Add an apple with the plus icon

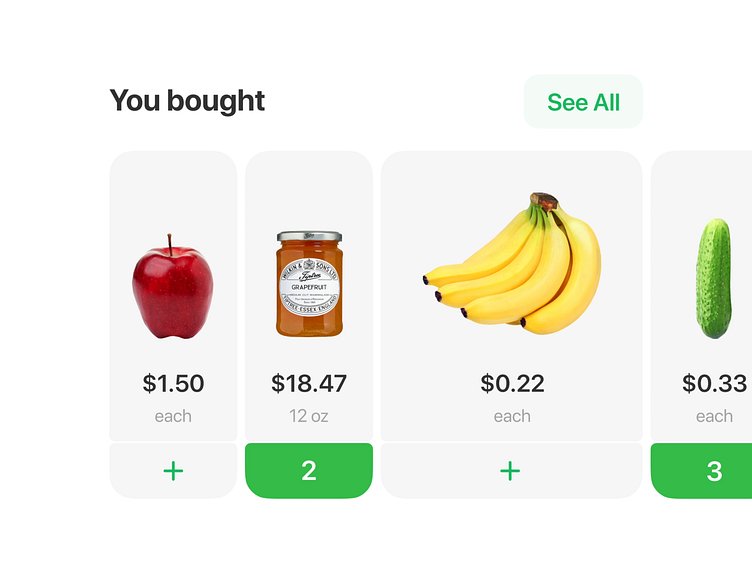point(173,471)
